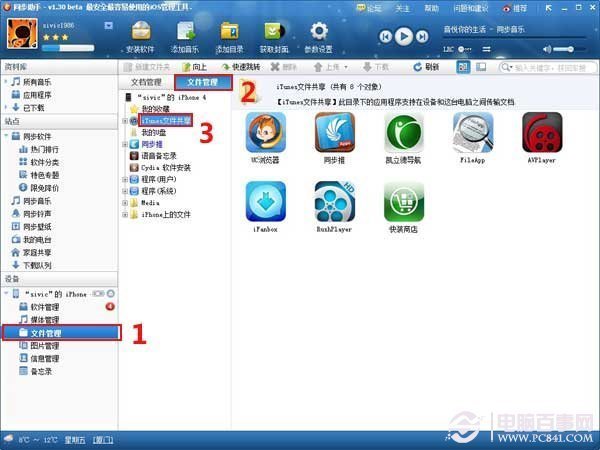This screenshot has height=450, width=600.
Task: Open the 论坛 forum link
Action: 369,8
